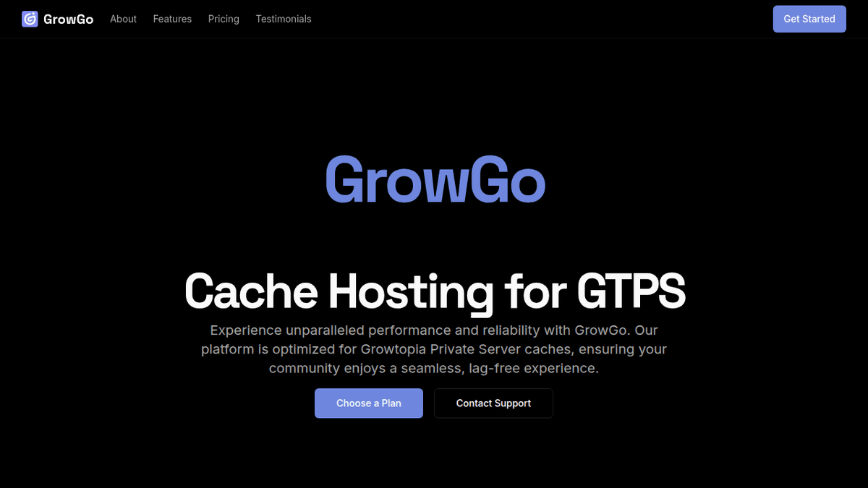The image size is (868, 488).
Task: Click the headline "Cache Hosting for GTPS"
Action: [434, 291]
